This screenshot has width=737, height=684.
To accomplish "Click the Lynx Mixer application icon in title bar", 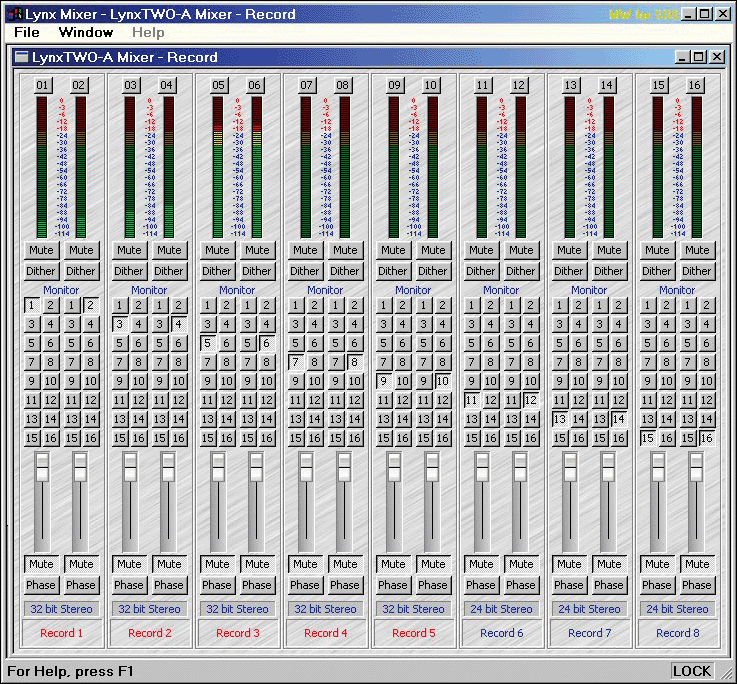I will tap(13, 14).
